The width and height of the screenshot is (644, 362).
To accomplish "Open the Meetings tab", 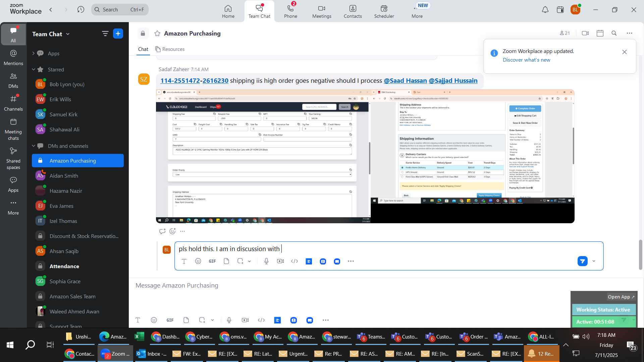I will tap(322, 11).
